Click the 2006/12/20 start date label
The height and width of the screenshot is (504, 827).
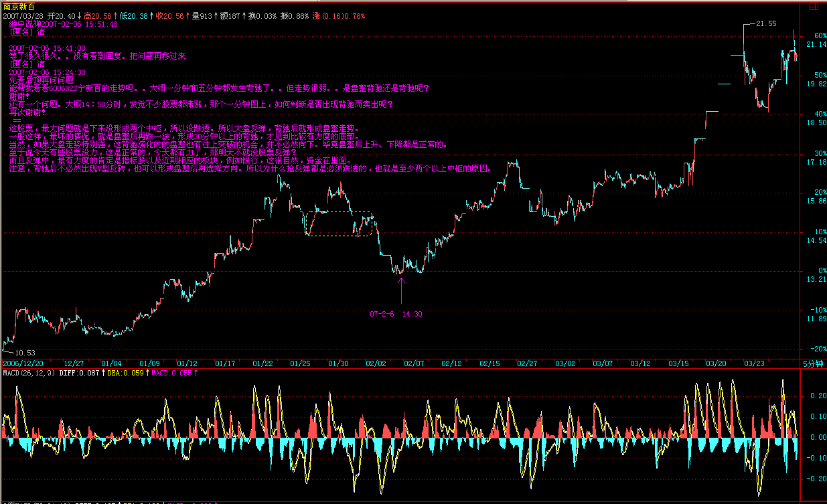[x=23, y=363]
